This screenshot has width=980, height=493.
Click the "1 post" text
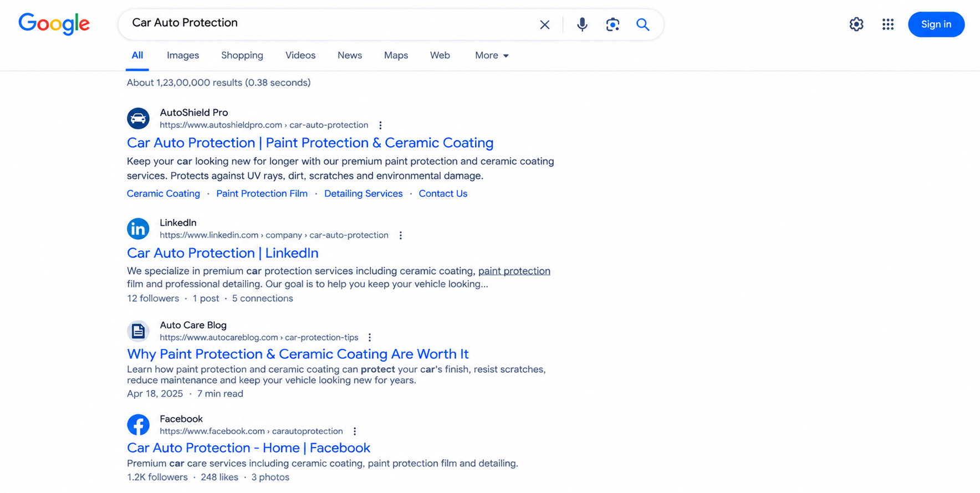pyautogui.click(x=206, y=299)
